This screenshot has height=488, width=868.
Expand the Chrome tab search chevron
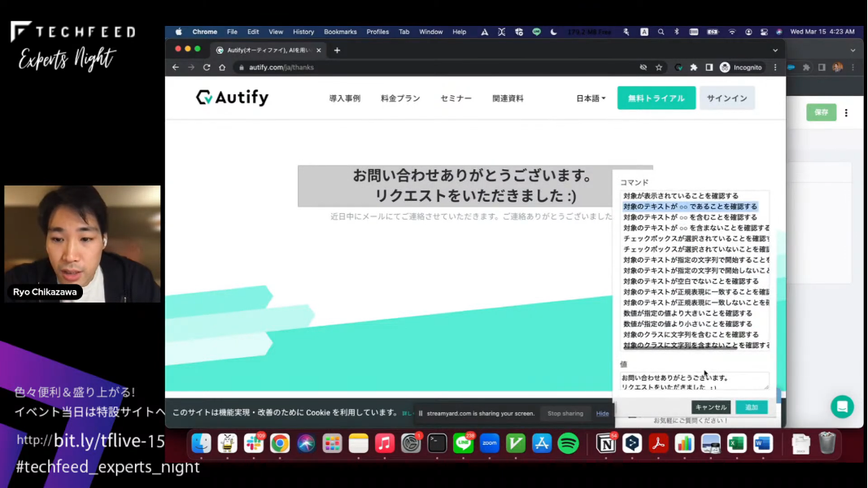pos(775,50)
